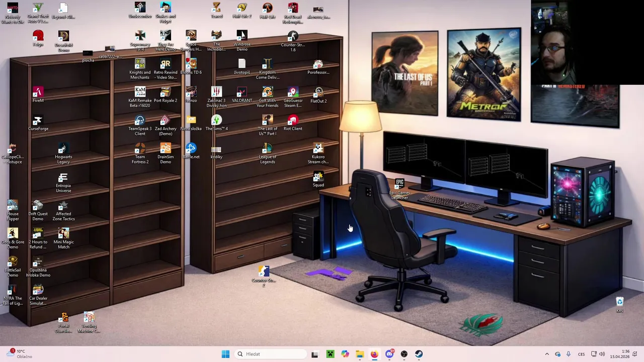This screenshot has height=362, width=644.
Task: Select the Battle.net desktop icon
Action: [191, 151]
